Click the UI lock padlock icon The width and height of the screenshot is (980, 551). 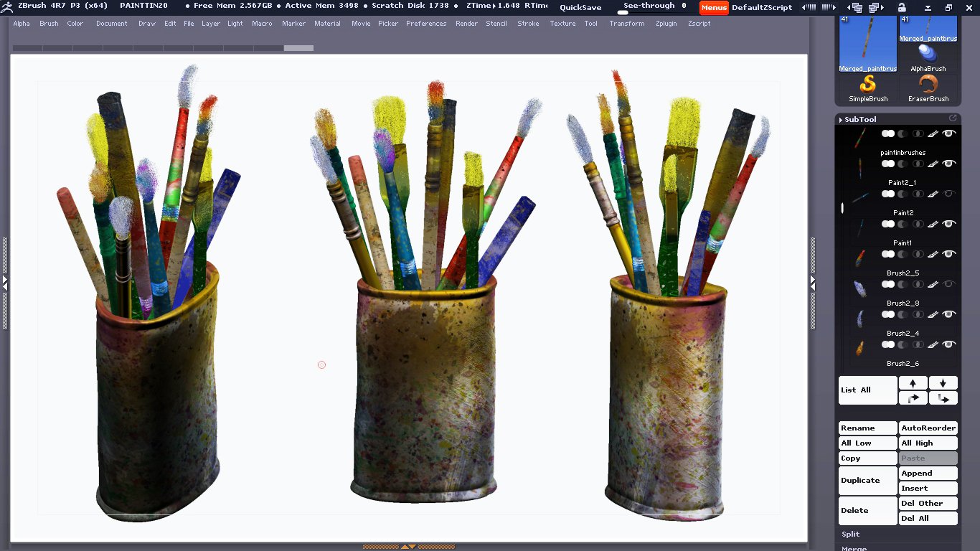(x=901, y=7)
